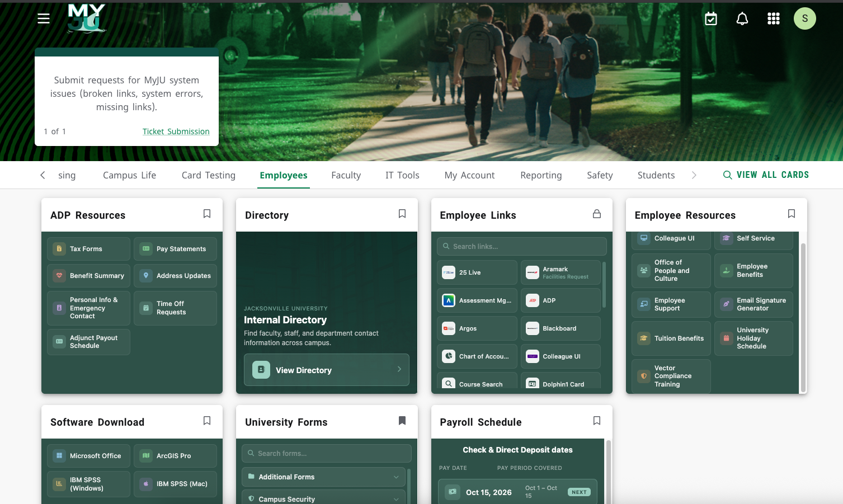Expand the Additional Forms section
Image resolution: width=843 pixels, height=504 pixels.
(x=323, y=477)
